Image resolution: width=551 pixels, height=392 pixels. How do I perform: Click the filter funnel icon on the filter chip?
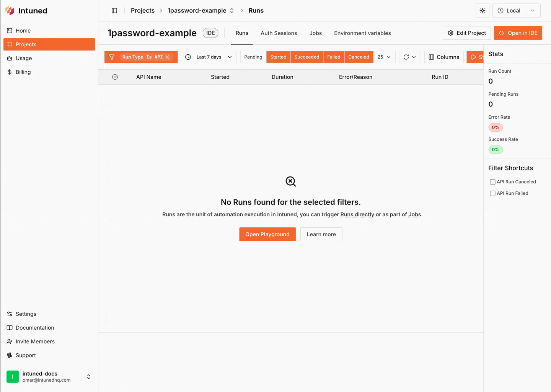pyautogui.click(x=112, y=57)
